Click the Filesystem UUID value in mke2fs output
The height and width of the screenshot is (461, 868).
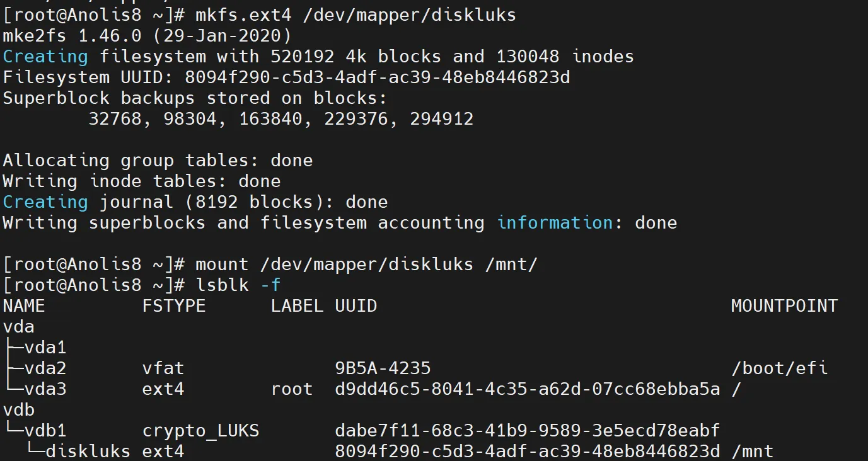[x=377, y=77]
